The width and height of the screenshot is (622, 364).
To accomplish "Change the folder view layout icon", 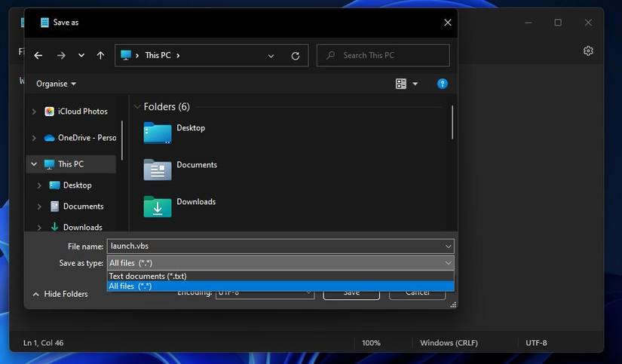I will [401, 84].
